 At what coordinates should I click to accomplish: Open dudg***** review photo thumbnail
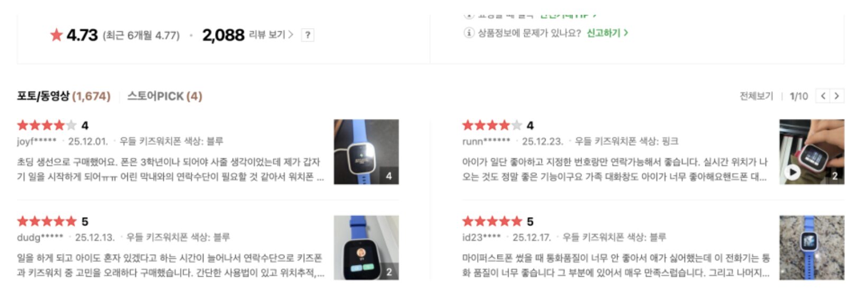coord(366,247)
